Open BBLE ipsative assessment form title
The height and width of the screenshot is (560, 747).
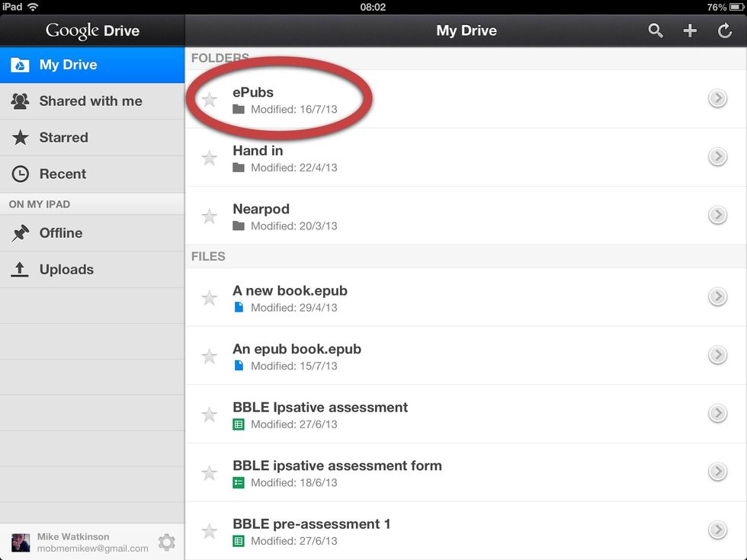click(337, 466)
